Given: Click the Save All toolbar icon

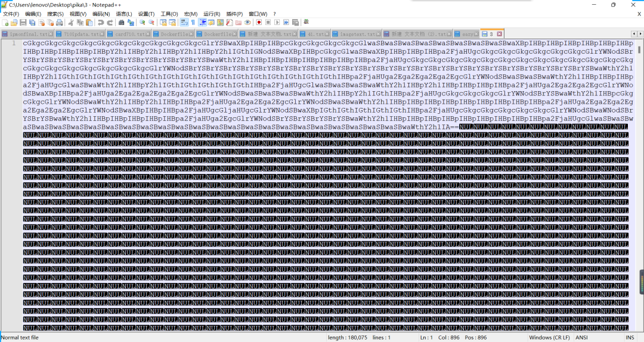Looking at the screenshot, I should [32, 23].
